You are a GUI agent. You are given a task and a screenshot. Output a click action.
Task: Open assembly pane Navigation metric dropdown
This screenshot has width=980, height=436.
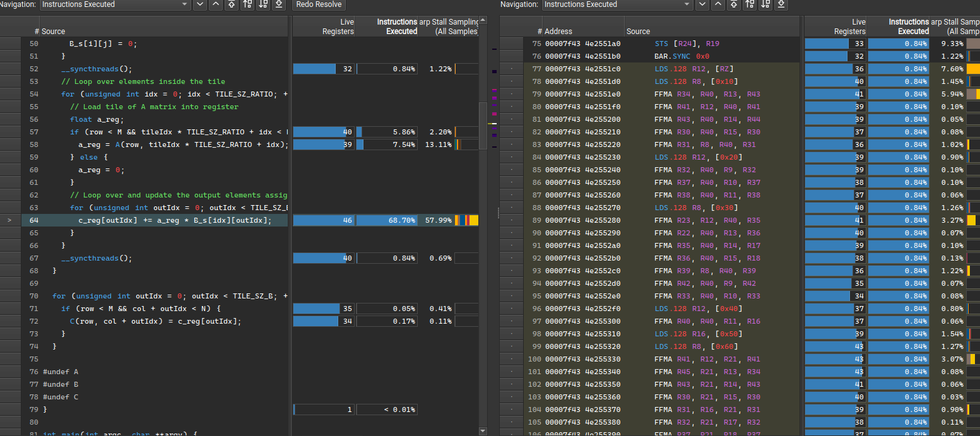[x=618, y=4]
